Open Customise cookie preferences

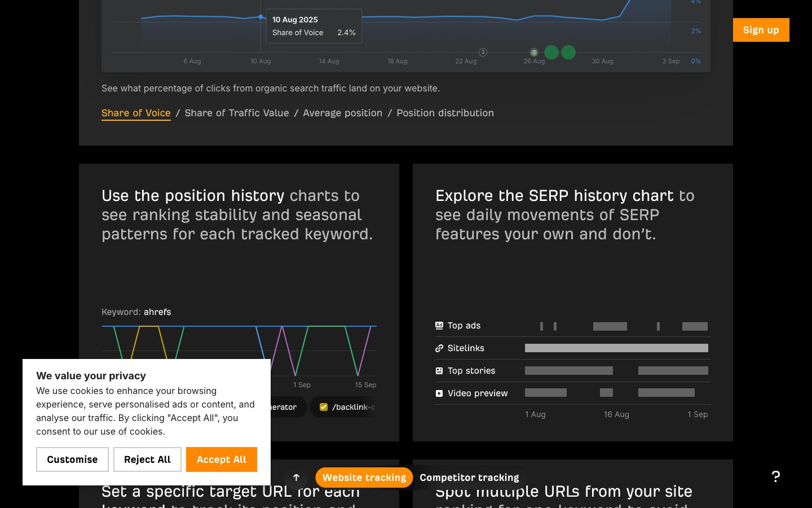coord(72,459)
